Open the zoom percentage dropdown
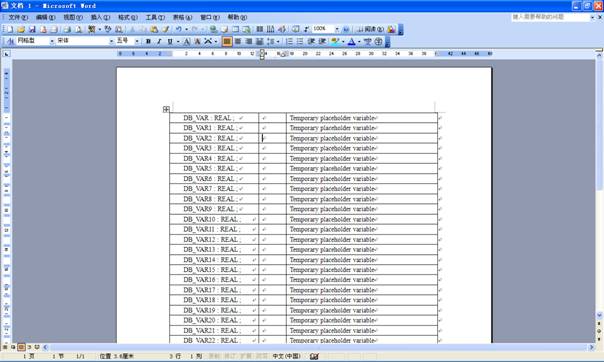The image size is (604, 362). click(337, 29)
